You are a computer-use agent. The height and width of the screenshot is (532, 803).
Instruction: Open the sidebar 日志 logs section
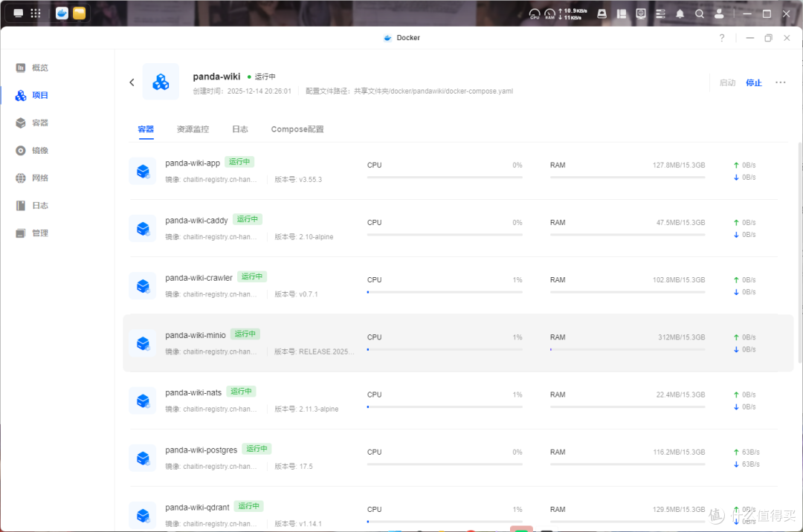tap(32, 206)
